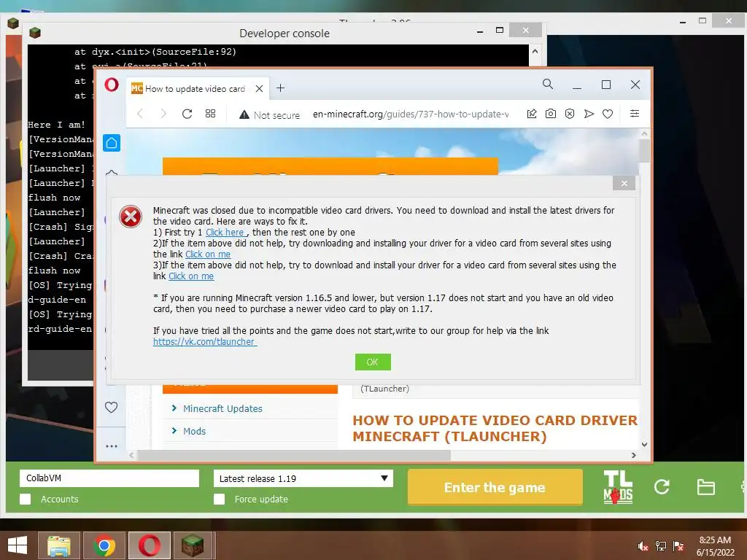Click Opera vertical scrollbar thumb

point(645,150)
